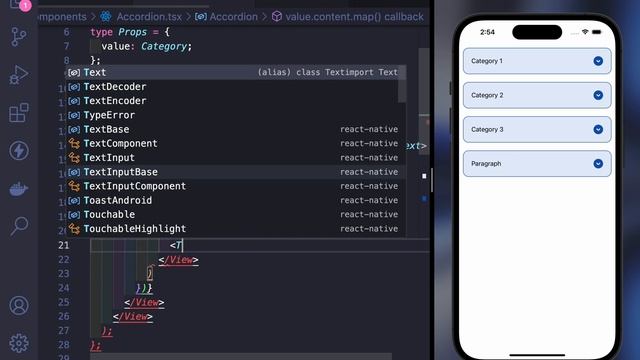Click the 2:54 clock in simulator

click(x=487, y=32)
